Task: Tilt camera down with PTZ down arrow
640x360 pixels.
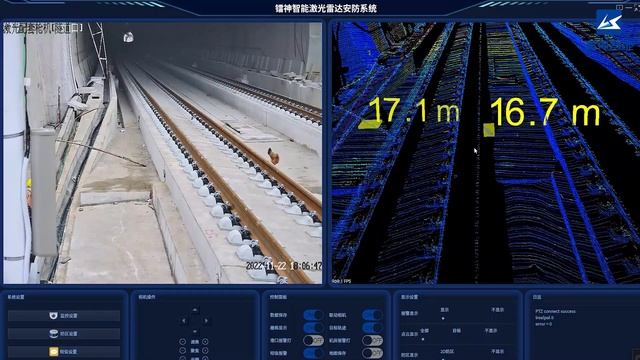Action: point(195,331)
